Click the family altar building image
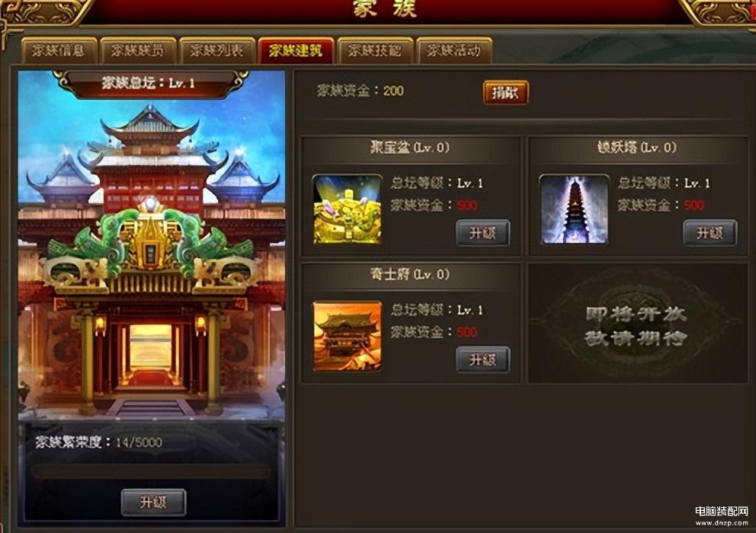Viewport: 756px width, 533px height. click(x=152, y=260)
